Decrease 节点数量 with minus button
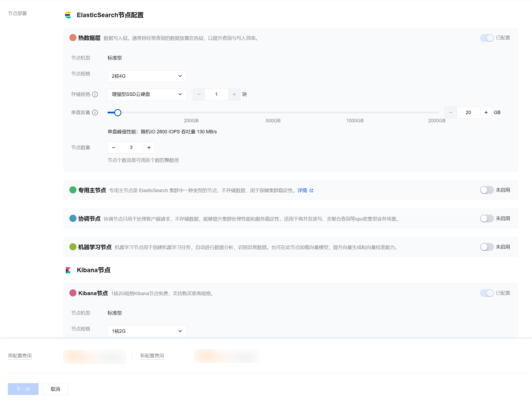This screenshot has height=405, width=532. click(x=114, y=148)
